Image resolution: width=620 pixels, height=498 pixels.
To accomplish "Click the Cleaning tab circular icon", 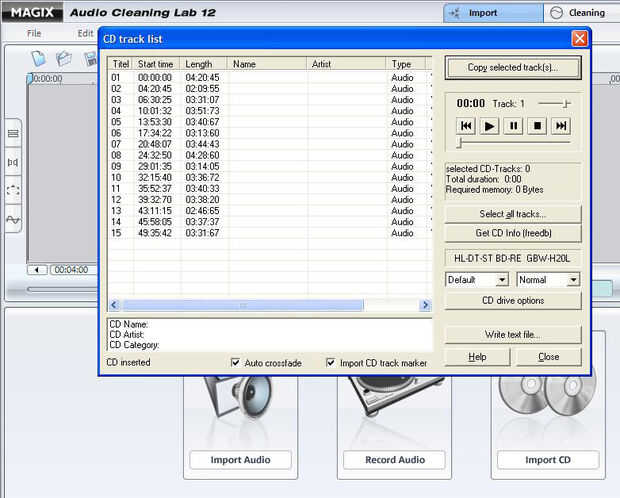I will (556, 13).
